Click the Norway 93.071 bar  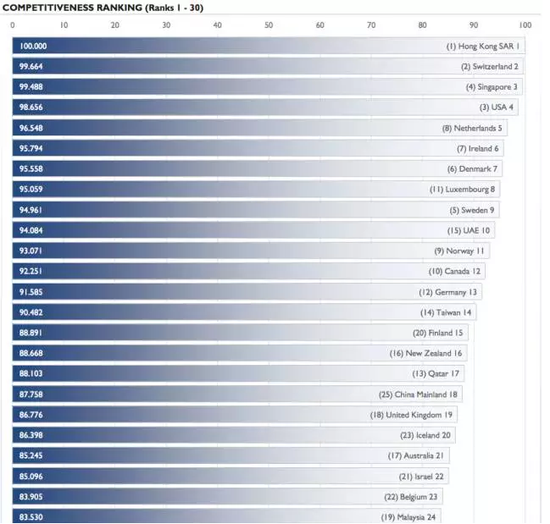point(251,251)
